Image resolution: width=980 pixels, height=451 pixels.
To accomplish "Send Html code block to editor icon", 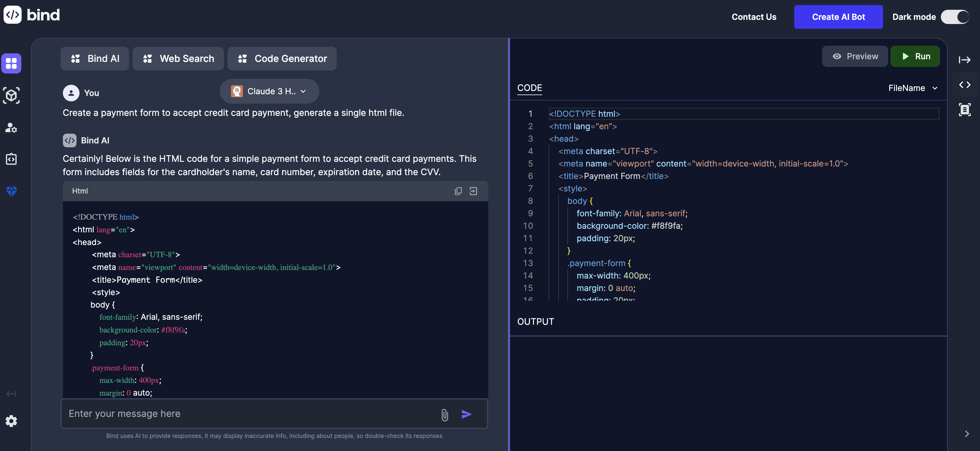I will click(473, 191).
